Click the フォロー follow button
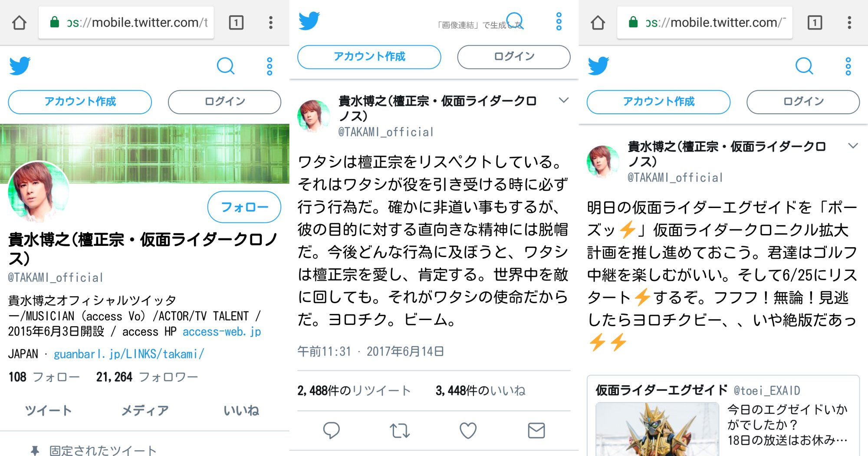 tap(244, 207)
